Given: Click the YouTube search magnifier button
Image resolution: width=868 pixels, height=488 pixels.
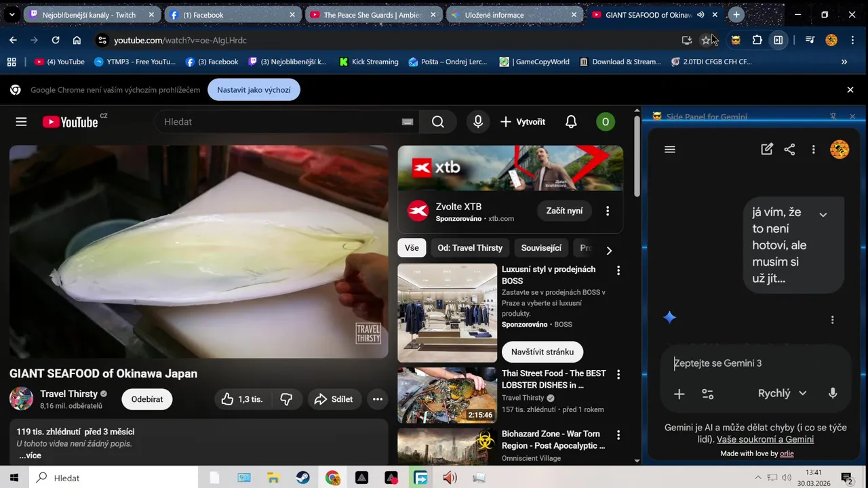Looking at the screenshot, I should [438, 122].
